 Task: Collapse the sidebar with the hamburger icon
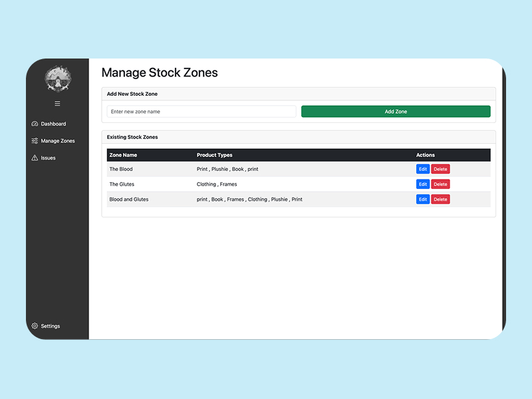(57, 104)
